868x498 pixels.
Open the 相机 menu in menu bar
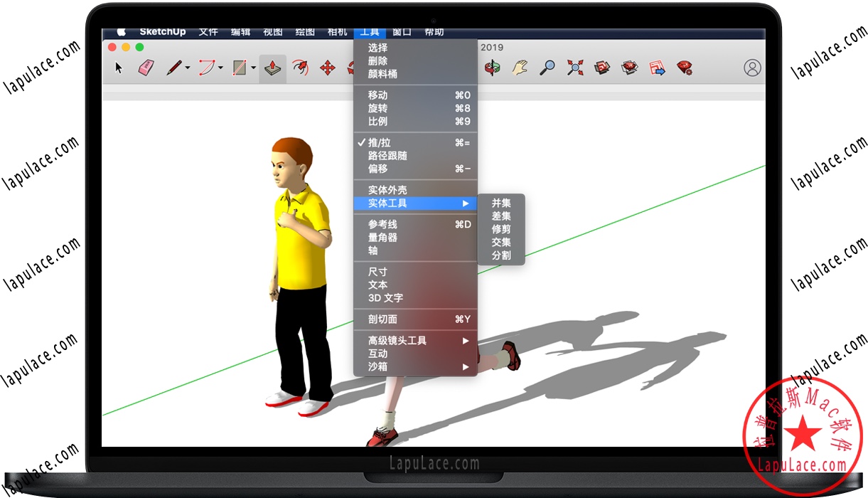[x=337, y=33]
